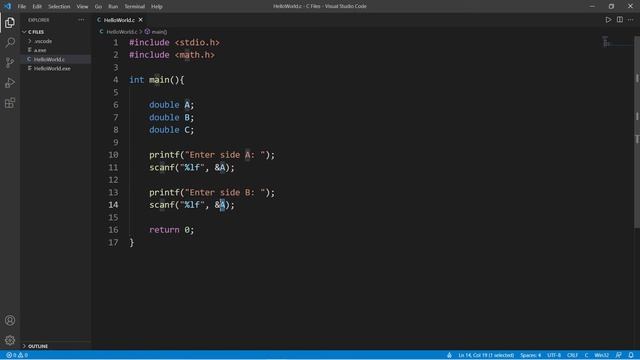Collapse the C FILES folder section
This screenshot has height=360, width=640.
(x=24, y=32)
